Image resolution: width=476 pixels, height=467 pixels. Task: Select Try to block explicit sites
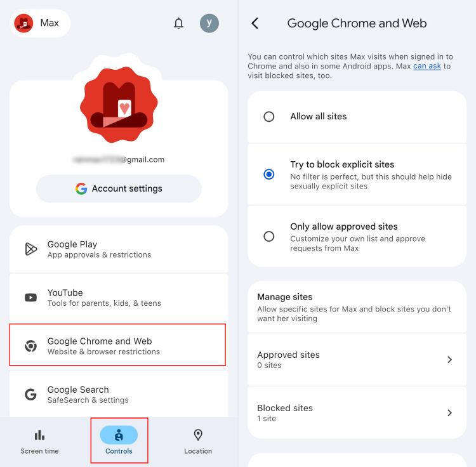357,174
